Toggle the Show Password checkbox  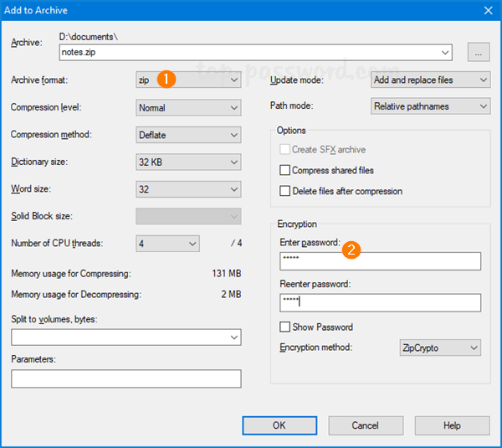click(285, 327)
